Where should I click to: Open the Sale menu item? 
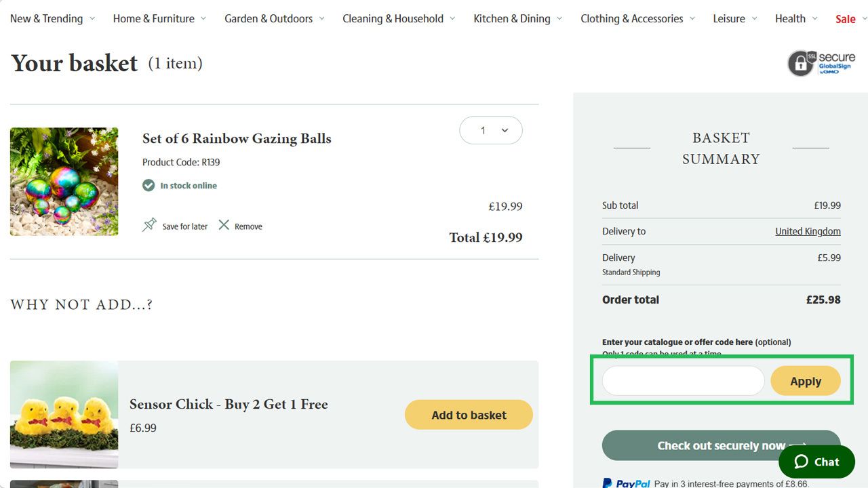846,19
